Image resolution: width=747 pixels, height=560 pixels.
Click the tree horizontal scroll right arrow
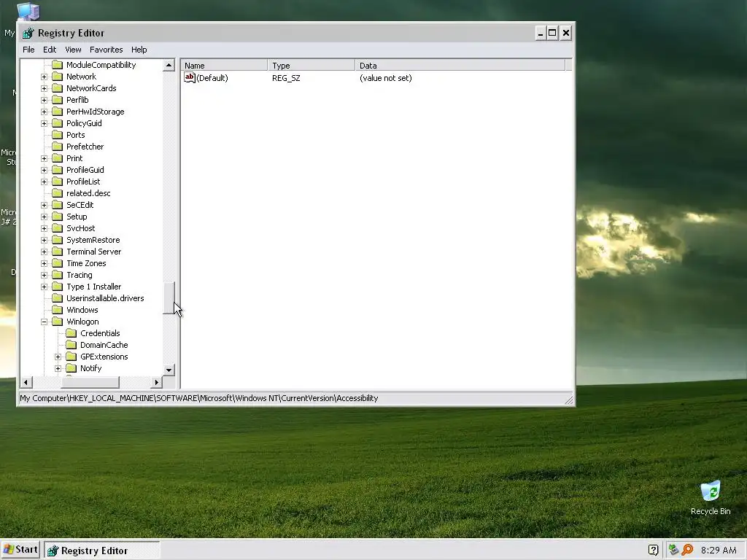click(157, 382)
